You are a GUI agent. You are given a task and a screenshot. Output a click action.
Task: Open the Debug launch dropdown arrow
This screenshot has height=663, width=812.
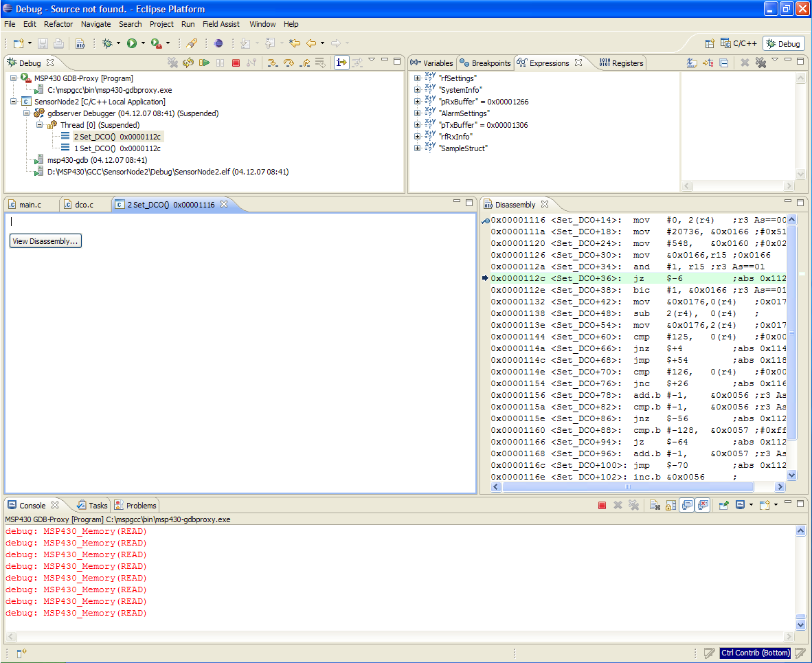tap(118, 43)
